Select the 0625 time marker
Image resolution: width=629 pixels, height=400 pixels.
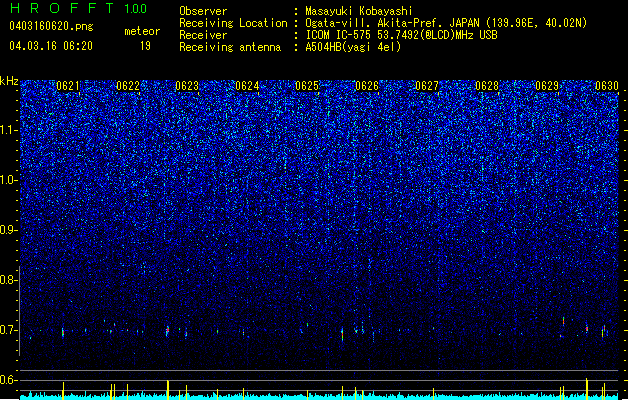(307, 86)
